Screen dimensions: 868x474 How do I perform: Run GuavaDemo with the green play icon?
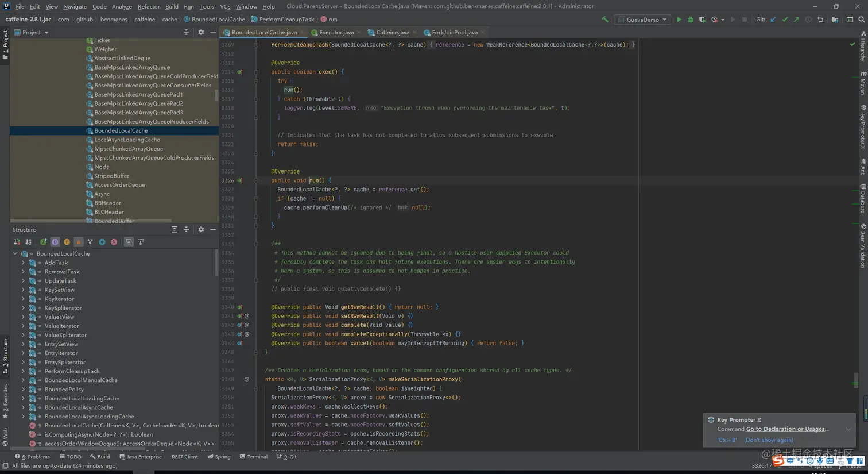679,20
